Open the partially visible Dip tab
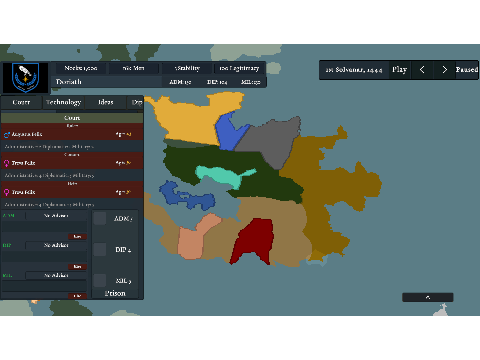This screenshot has width=480, height=360. (x=136, y=102)
